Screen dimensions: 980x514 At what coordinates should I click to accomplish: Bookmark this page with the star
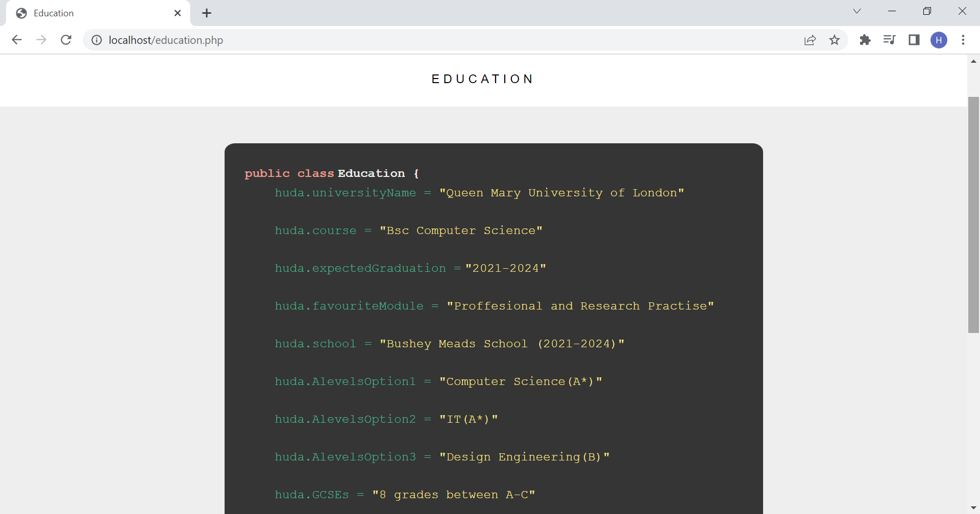tap(835, 40)
